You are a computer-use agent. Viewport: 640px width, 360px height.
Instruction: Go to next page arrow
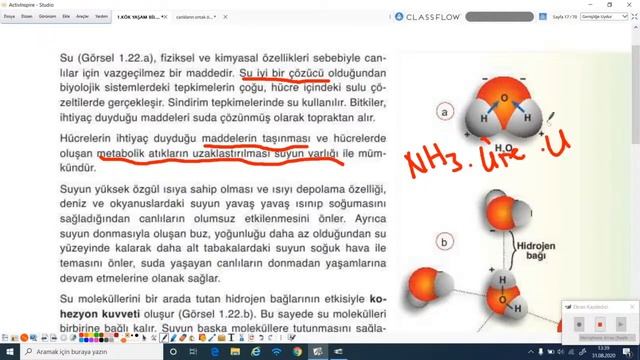pos(53,338)
